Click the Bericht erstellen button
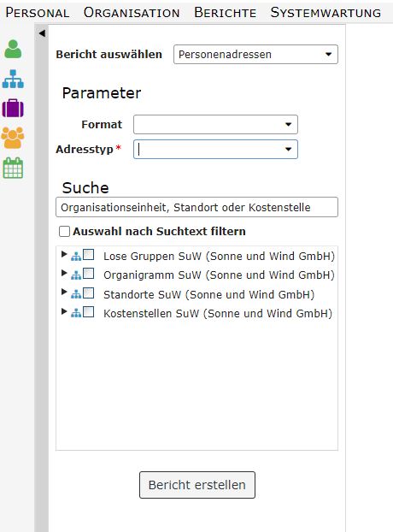The height and width of the screenshot is (532, 393). click(197, 485)
